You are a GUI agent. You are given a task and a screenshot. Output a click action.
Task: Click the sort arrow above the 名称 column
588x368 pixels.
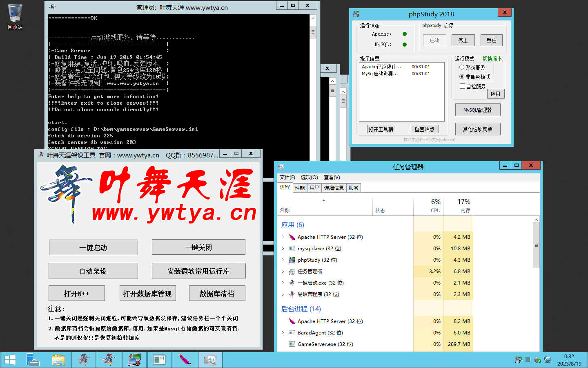(x=323, y=200)
